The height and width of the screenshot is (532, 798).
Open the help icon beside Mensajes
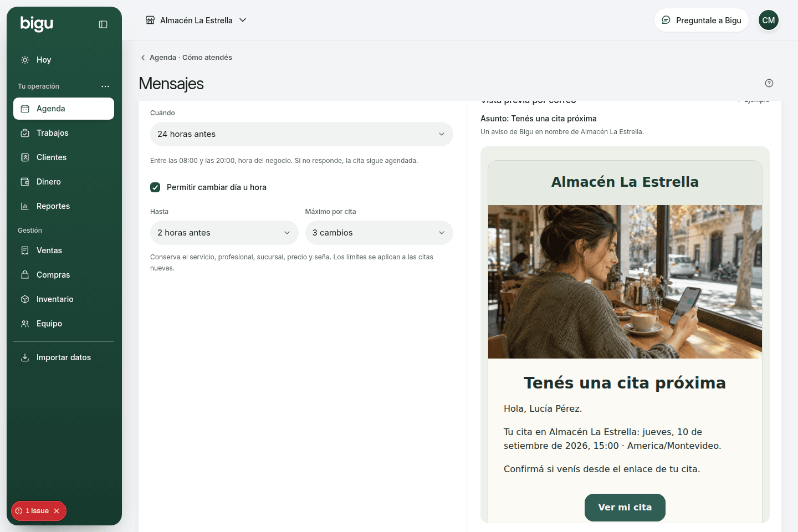tap(769, 83)
